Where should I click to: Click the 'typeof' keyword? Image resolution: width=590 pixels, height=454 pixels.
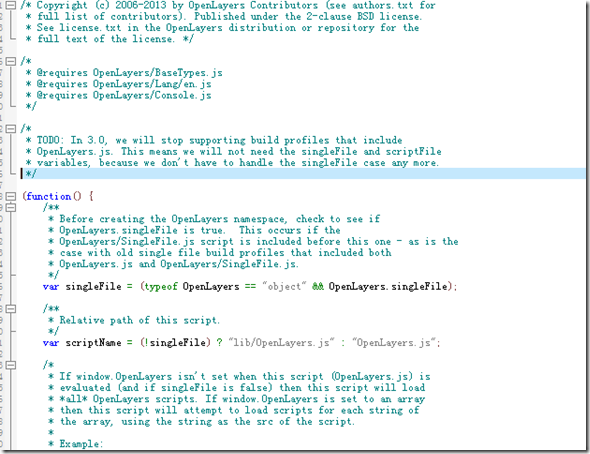click(x=161, y=287)
